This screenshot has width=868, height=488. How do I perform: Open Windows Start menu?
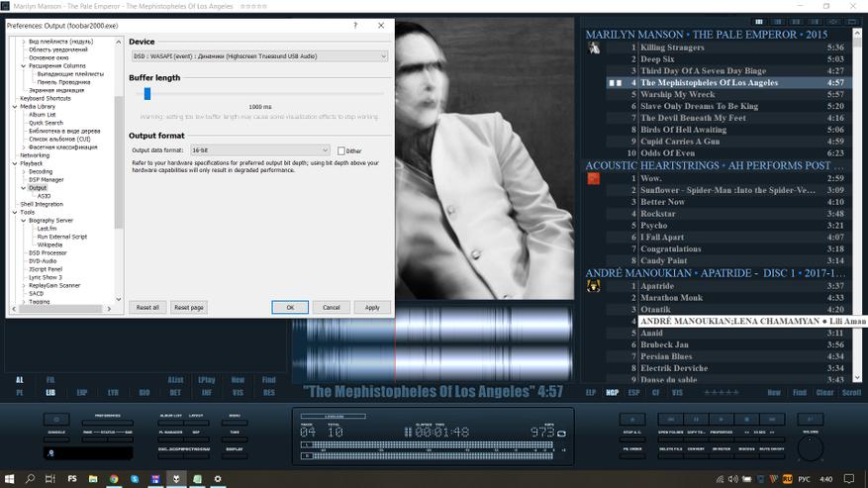10,478
